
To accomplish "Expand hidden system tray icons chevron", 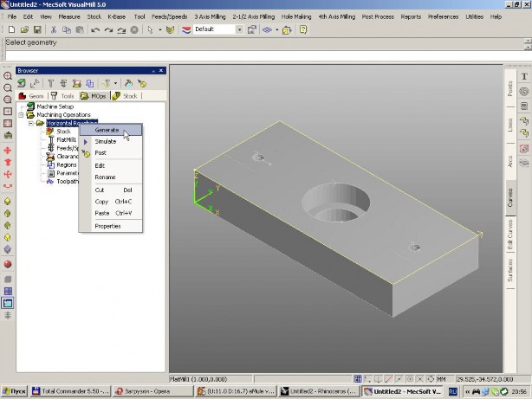I will tap(468, 392).
